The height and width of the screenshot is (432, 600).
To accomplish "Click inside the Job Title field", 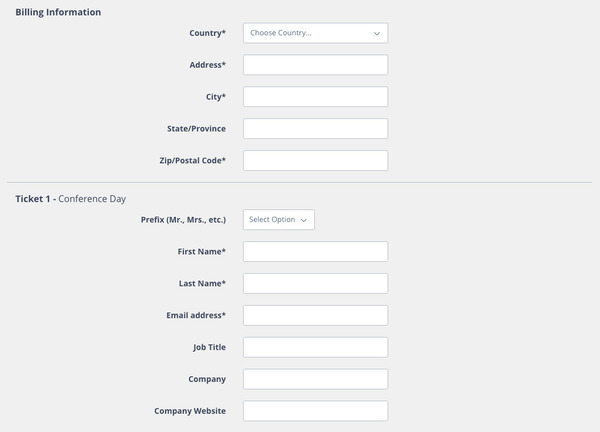I will [x=315, y=347].
